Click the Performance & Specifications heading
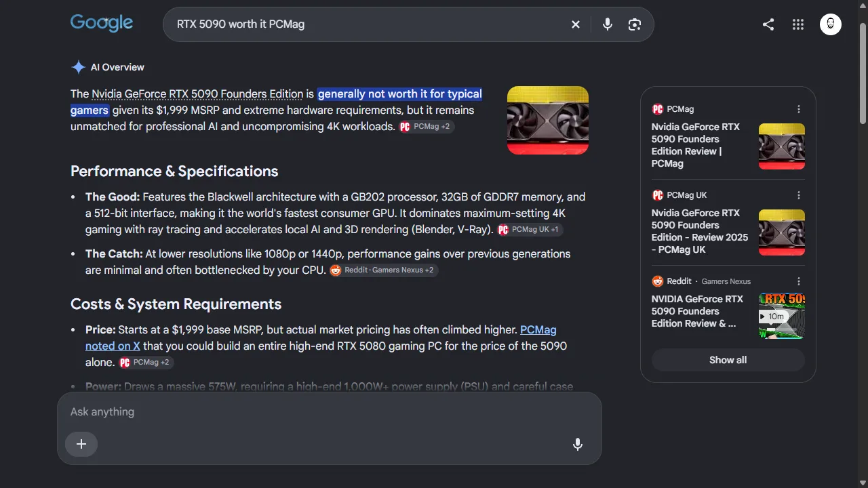Image resolution: width=868 pixels, height=488 pixels. pos(174,171)
